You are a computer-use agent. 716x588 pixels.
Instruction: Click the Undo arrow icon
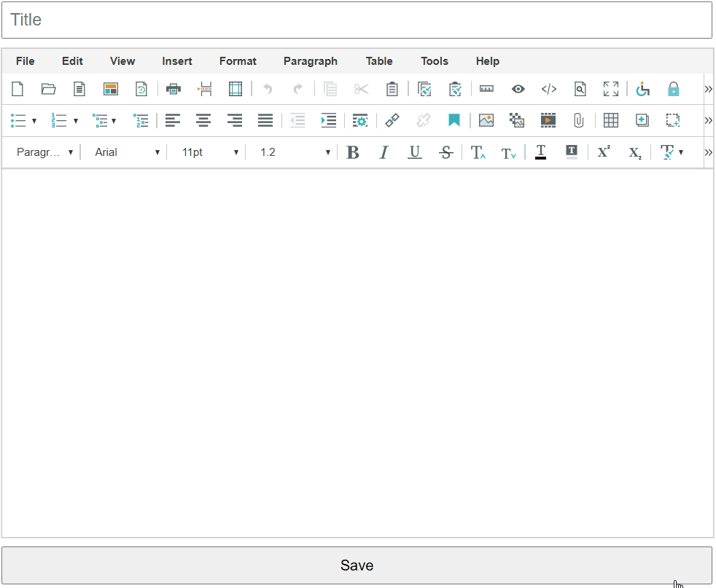pos(268,89)
